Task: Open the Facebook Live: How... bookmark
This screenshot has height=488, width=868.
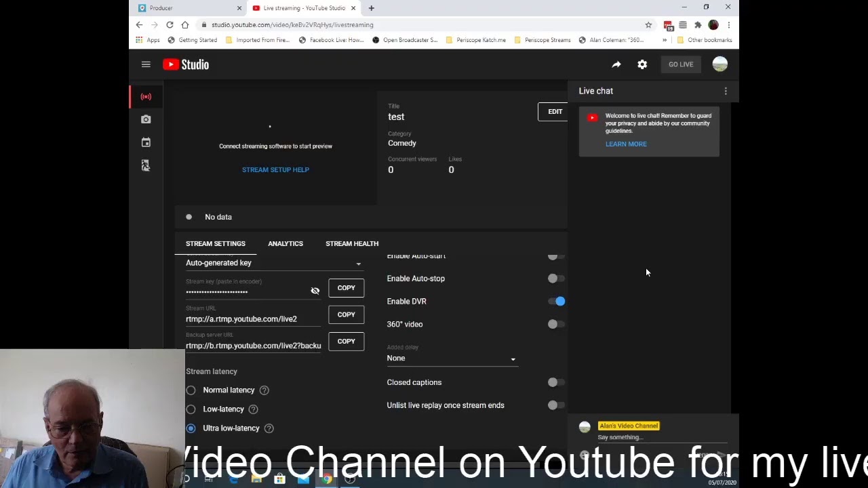Action: (331, 40)
